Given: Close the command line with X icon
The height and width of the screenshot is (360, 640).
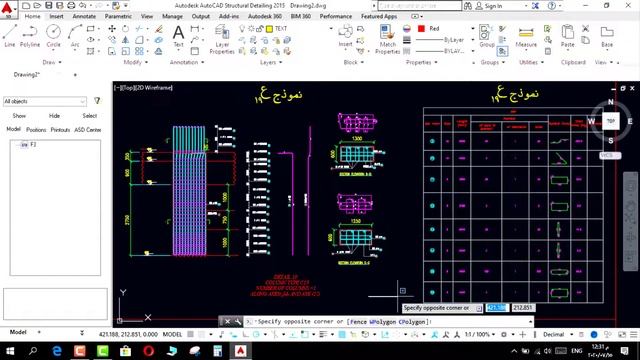Looking at the screenshot, I should pyautogui.click(x=228, y=322).
